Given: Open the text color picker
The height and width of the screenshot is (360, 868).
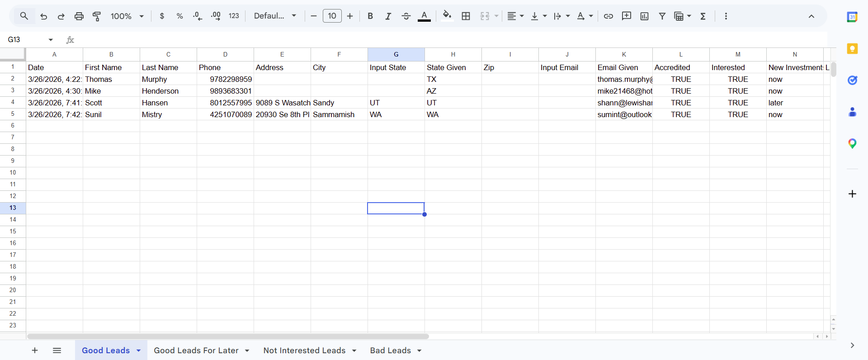Looking at the screenshot, I should tap(424, 16).
